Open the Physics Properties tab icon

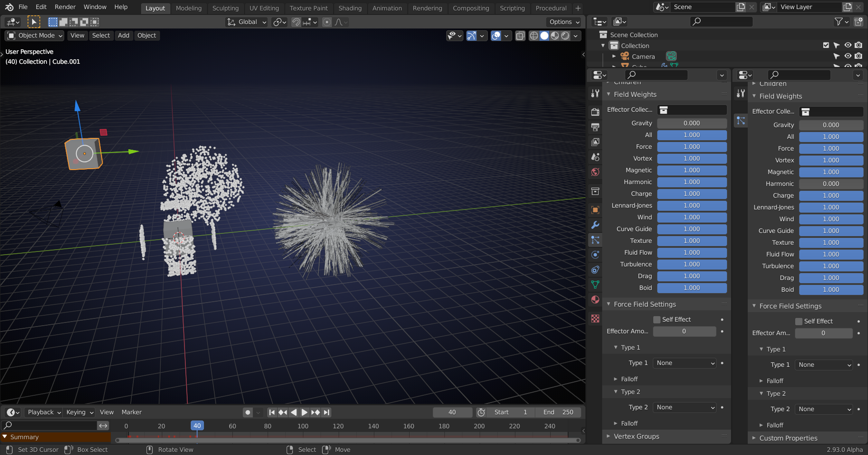click(x=595, y=255)
